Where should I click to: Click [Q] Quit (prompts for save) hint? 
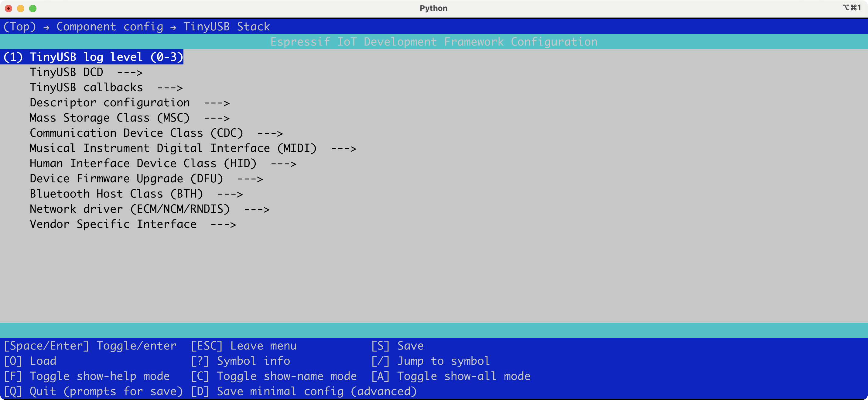(93, 391)
